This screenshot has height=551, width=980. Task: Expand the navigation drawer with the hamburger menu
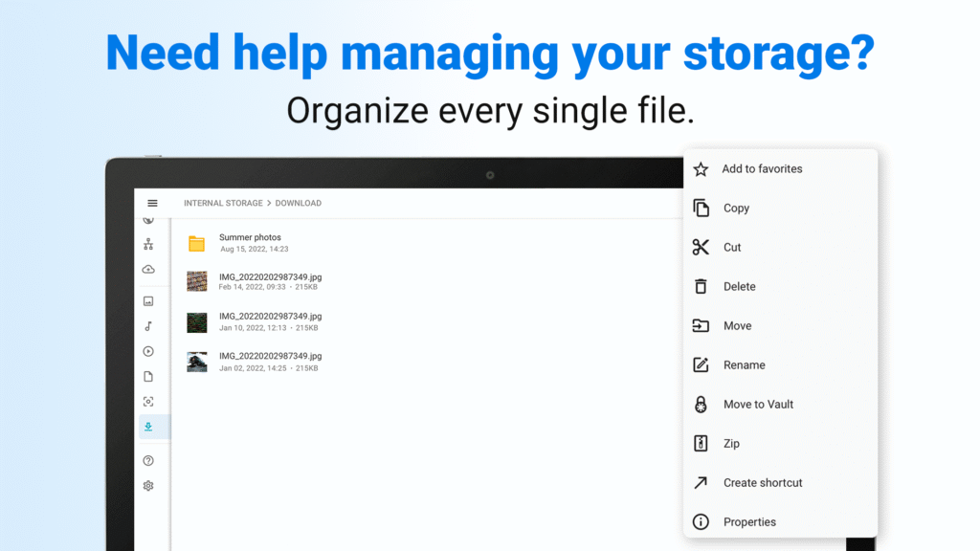click(152, 203)
